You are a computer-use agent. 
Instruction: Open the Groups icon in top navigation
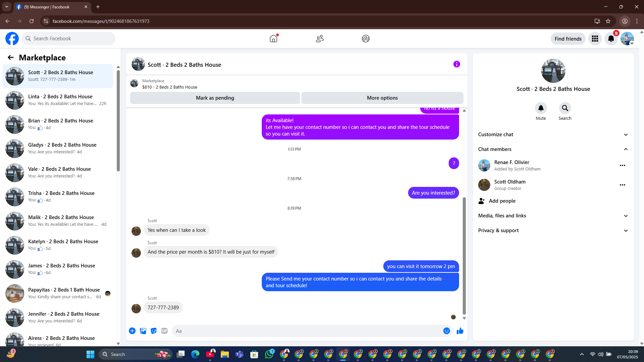pyautogui.click(x=366, y=39)
